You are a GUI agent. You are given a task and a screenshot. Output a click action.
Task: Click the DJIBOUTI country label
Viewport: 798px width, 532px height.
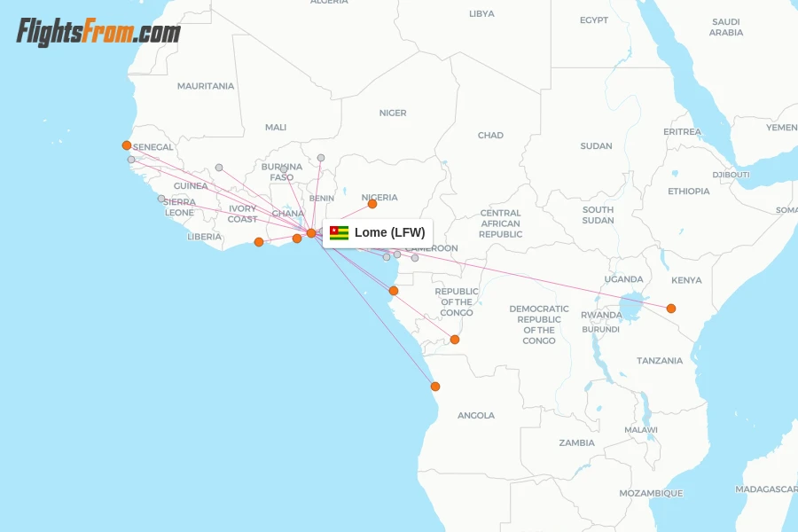coord(731,175)
